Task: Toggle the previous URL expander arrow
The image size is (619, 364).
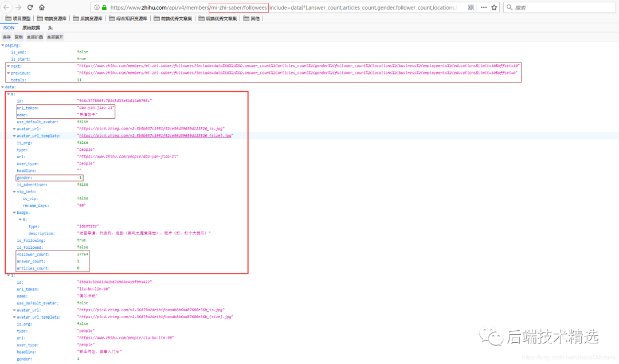Action: 8,73
